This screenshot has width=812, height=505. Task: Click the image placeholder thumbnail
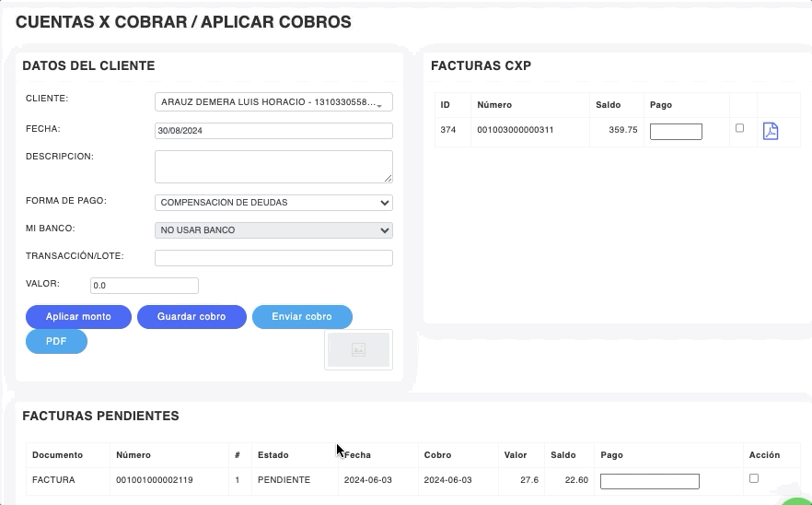coord(358,350)
